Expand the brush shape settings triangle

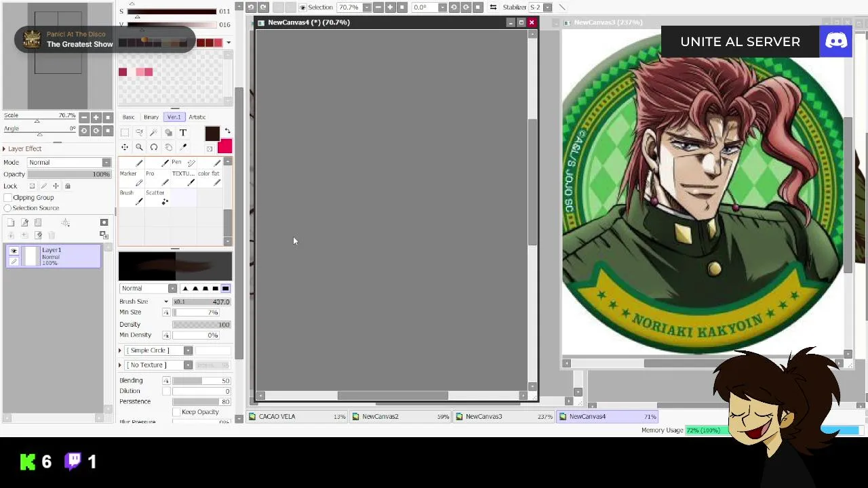[x=120, y=350]
